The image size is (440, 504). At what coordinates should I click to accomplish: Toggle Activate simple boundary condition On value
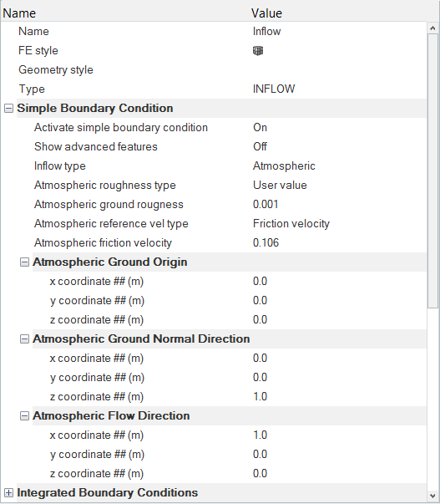[260, 128]
